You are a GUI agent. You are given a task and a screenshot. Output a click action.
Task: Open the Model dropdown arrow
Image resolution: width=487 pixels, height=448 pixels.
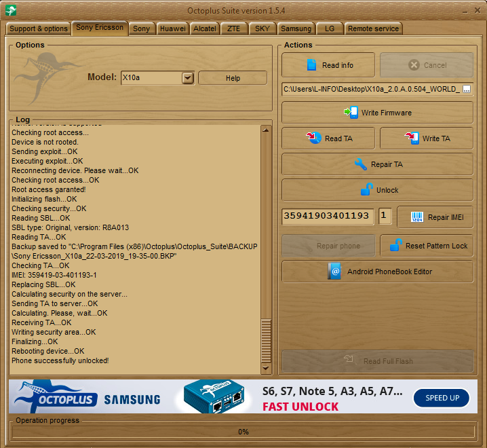(188, 77)
